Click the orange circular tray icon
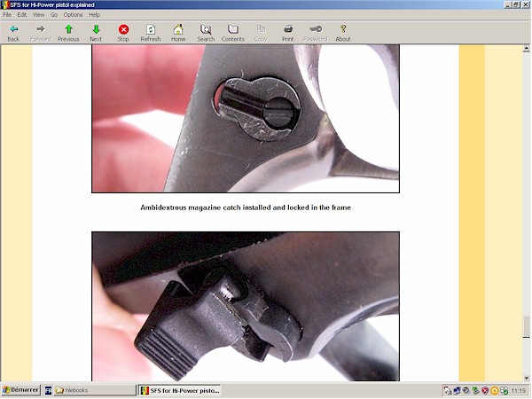532x399 pixels. pos(495,391)
